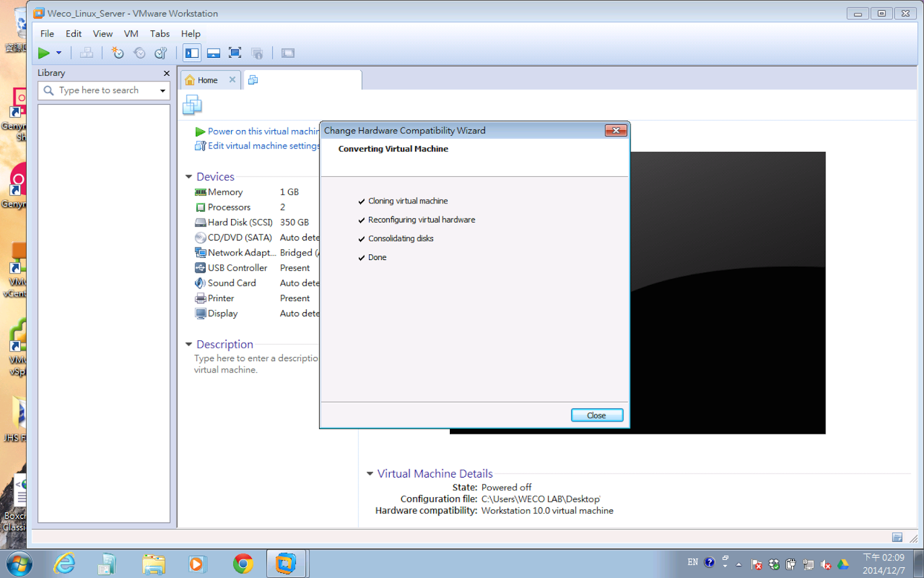Select the Sound Card device

256,283
